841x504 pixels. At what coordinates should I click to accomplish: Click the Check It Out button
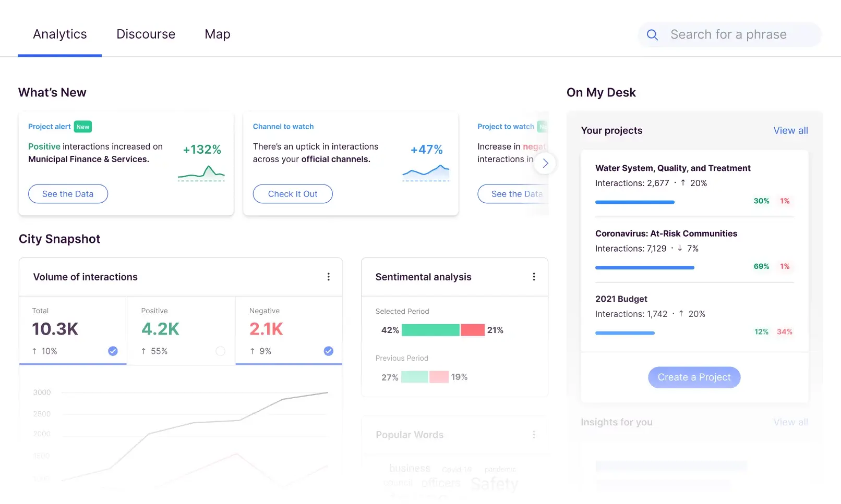(x=293, y=194)
